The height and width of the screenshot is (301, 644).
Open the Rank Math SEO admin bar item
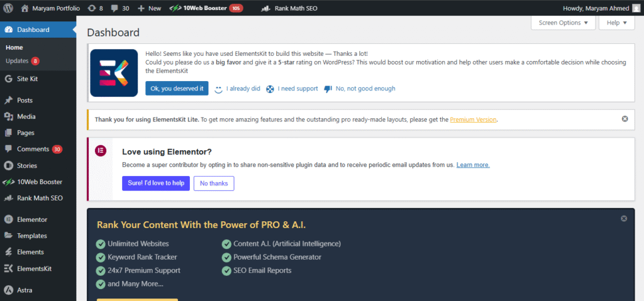point(289,8)
